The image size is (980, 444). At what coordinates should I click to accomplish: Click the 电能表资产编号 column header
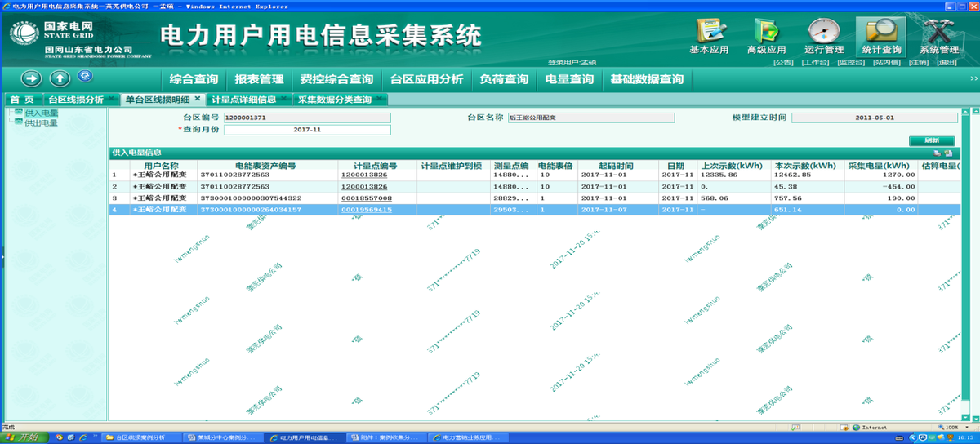(269, 165)
